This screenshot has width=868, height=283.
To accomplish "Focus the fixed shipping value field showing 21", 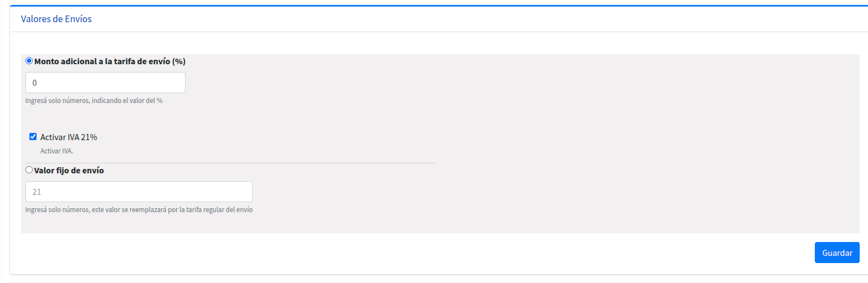I will 139,192.
